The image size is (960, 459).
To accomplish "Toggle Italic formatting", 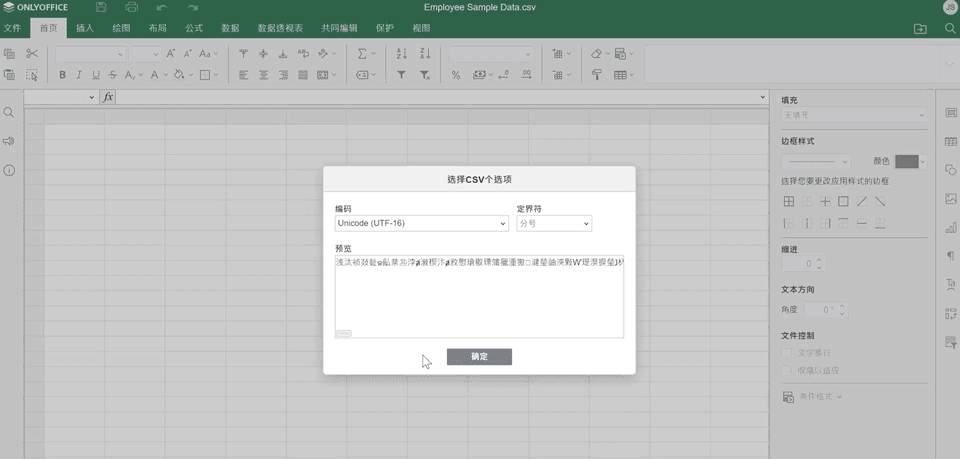I will 78,75.
